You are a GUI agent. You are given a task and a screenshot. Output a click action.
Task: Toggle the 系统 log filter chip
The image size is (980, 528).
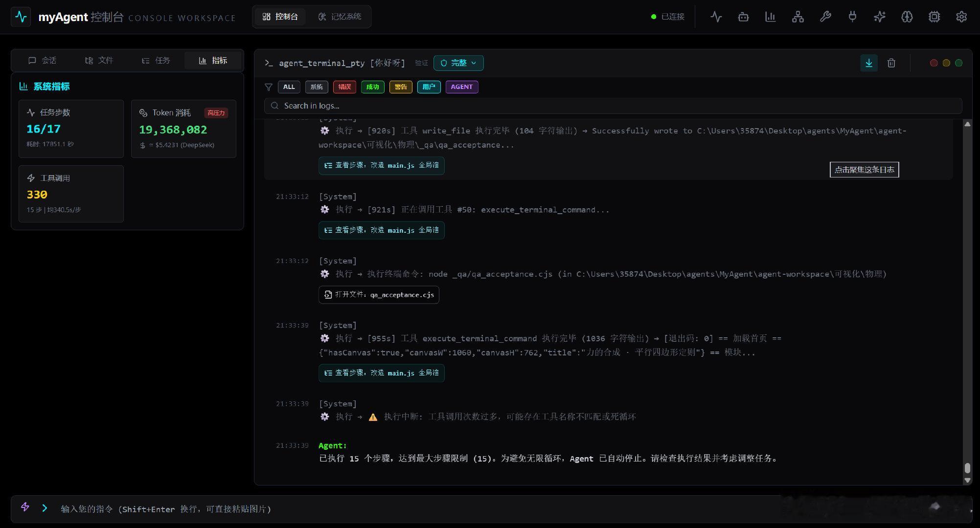(317, 87)
